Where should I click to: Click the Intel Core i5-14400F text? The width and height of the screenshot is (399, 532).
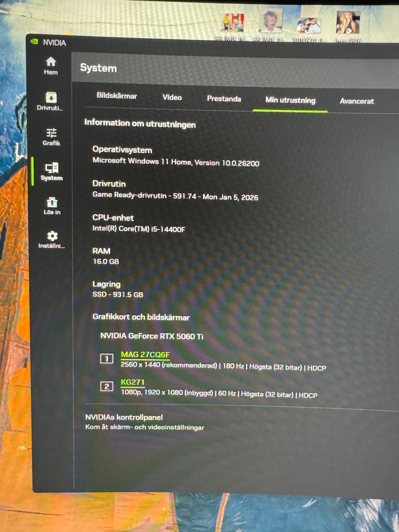[x=139, y=229]
